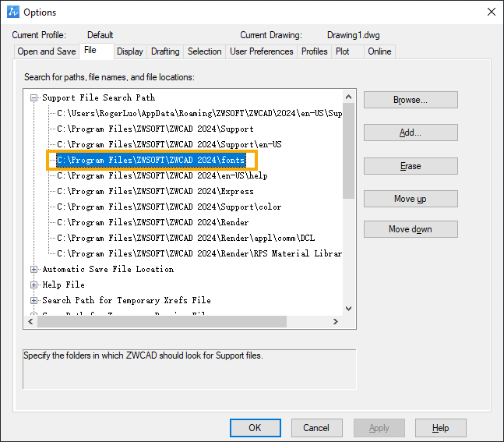The height and width of the screenshot is (442, 504).
Task: Close the Options dialog
Action: point(491,12)
